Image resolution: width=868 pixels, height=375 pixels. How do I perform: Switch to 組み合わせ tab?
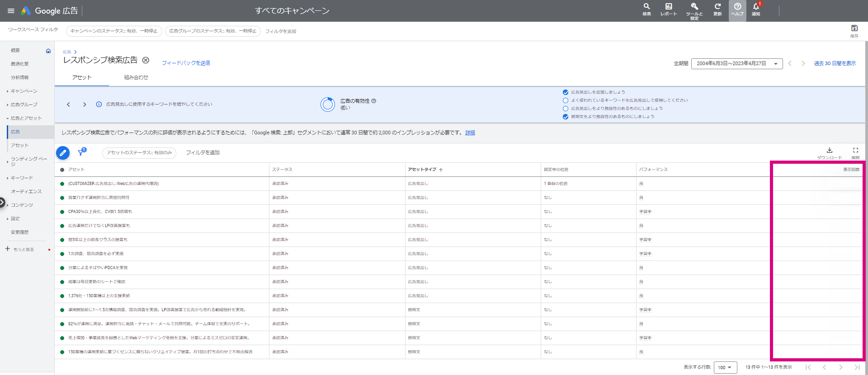[x=136, y=77]
